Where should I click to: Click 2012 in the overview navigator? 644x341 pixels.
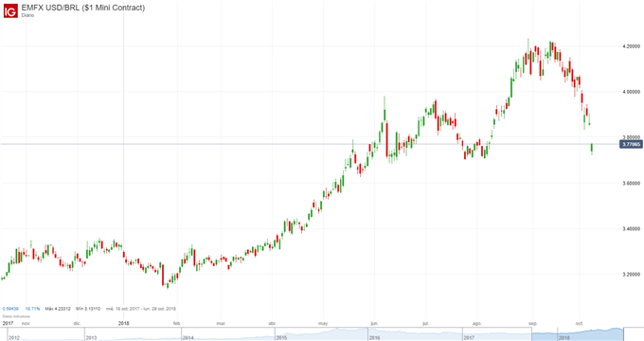[x=14, y=338]
